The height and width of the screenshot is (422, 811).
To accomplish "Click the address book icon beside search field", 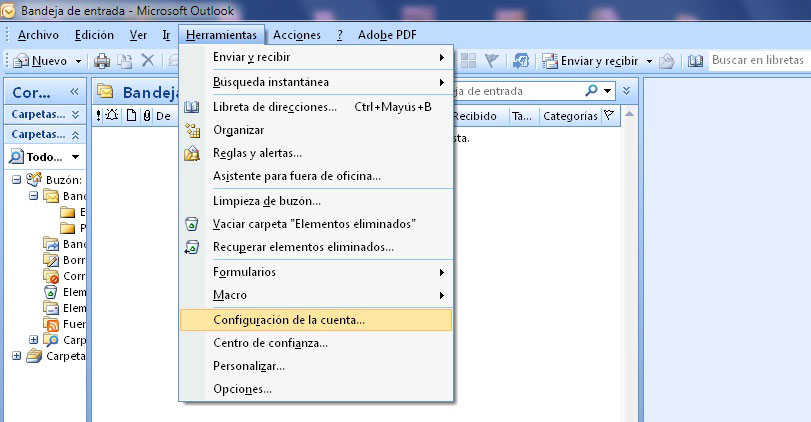I will pos(695,61).
